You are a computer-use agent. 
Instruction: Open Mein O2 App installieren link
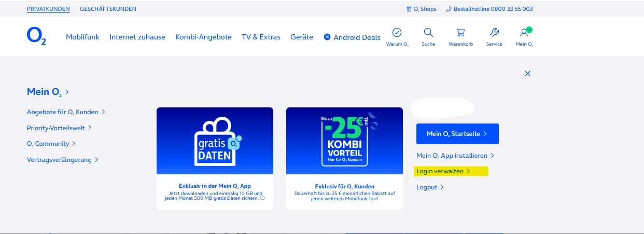click(x=455, y=155)
